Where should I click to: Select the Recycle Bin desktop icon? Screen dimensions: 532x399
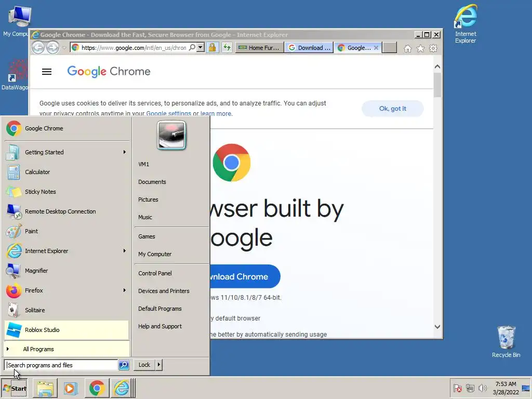click(x=506, y=341)
